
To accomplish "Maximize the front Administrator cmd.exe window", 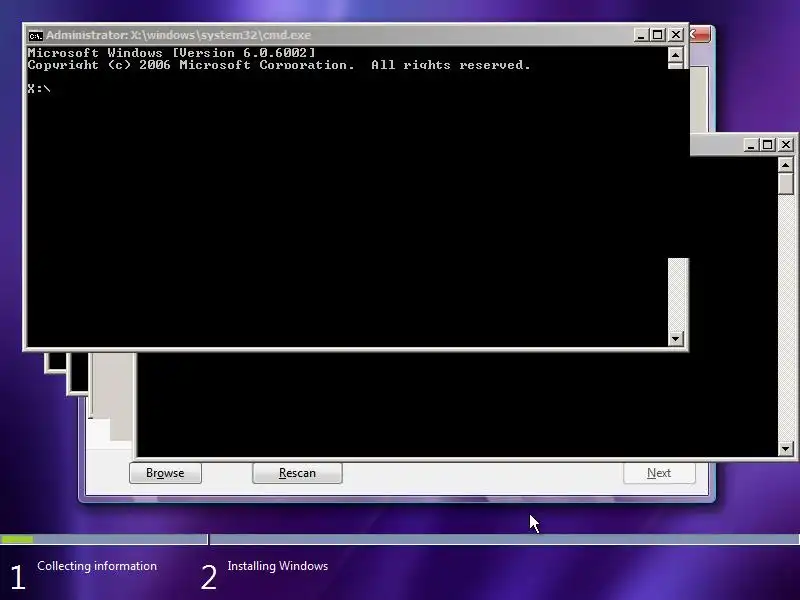I will coord(658,35).
